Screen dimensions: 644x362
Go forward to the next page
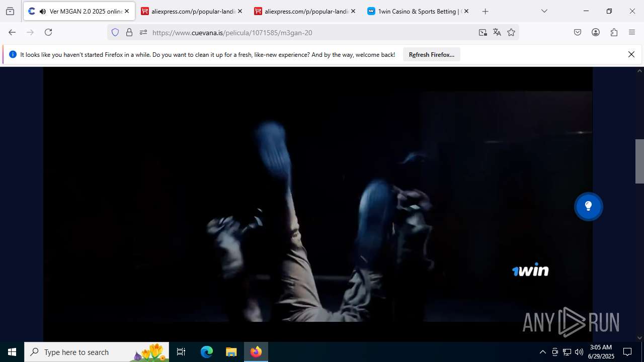click(30, 32)
